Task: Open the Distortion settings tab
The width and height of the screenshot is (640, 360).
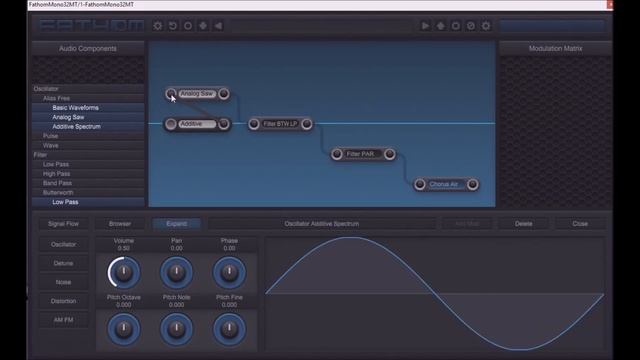Action: 63,301
